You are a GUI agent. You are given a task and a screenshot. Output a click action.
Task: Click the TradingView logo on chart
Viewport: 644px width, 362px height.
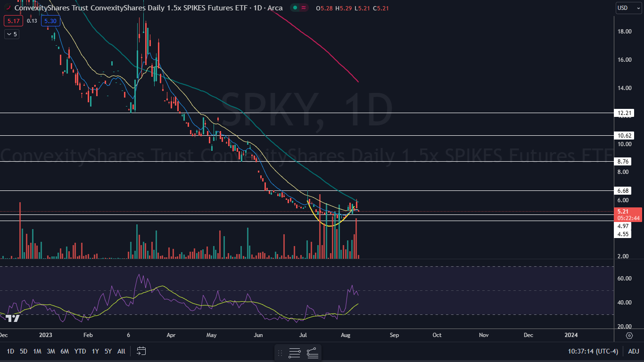[x=13, y=319]
